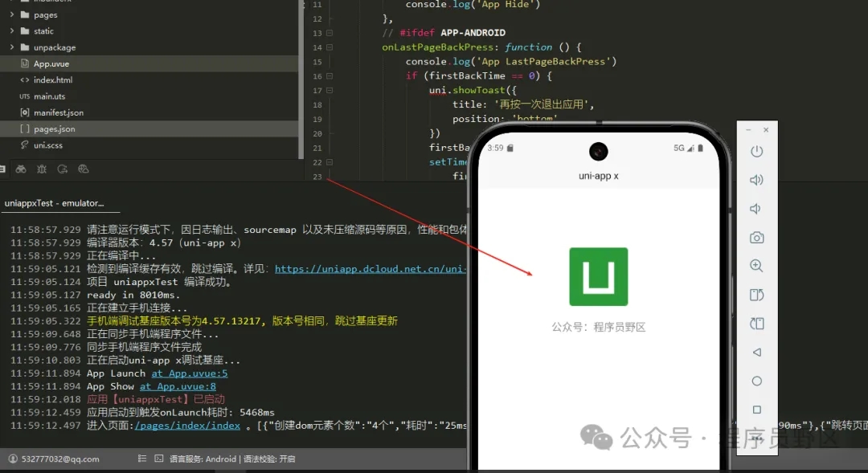Click the emulator volume down icon
Screen dimensions: 868x473
pos(755,209)
